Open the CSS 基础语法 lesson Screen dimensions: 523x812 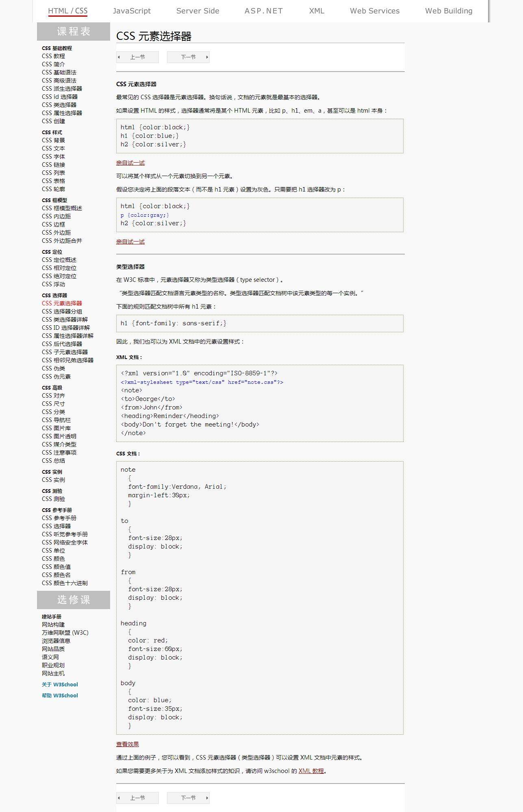pyautogui.click(x=59, y=72)
